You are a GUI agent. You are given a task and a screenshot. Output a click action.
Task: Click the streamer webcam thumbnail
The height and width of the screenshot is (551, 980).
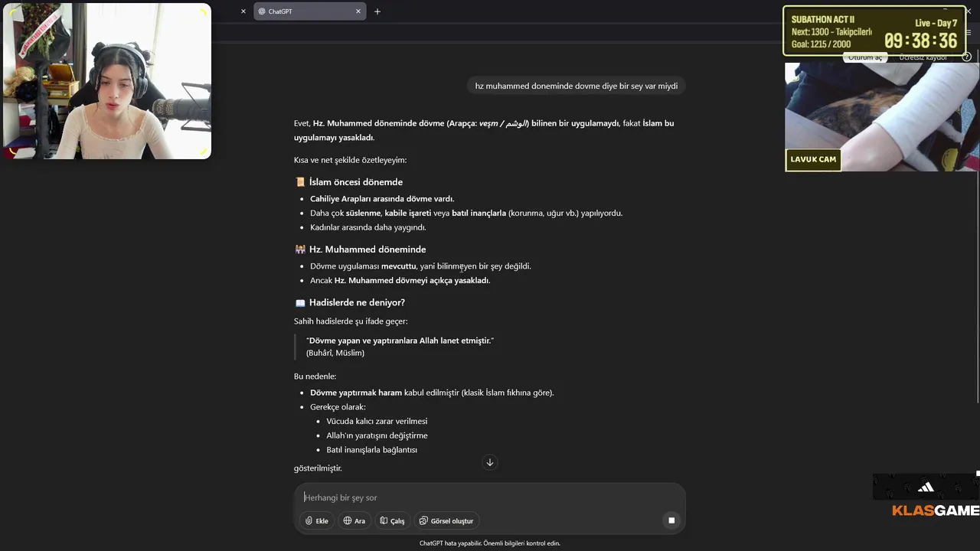pyautogui.click(x=107, y=81)
